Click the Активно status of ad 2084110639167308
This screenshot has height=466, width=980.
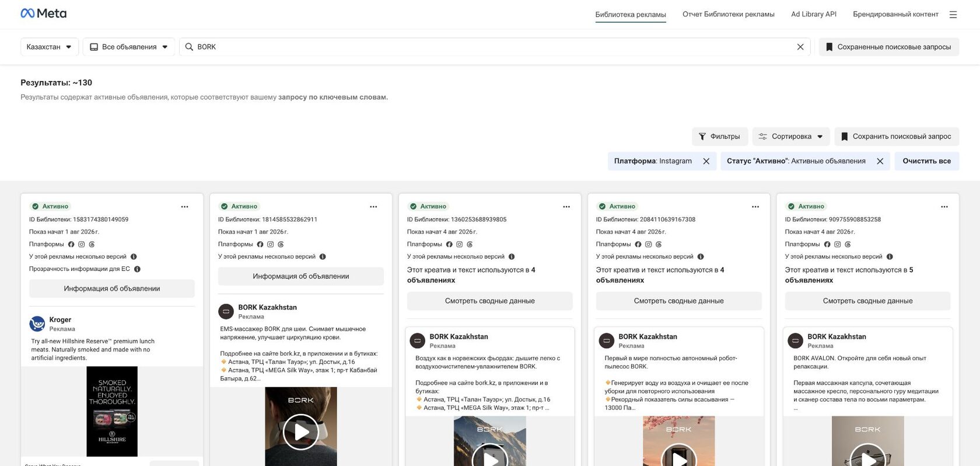click(617, 206)
